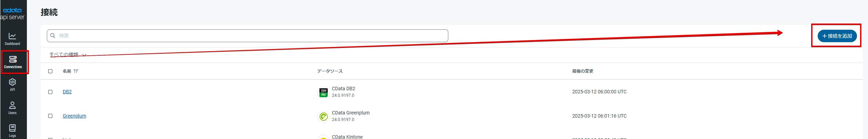This screenshot has height=139, width=868.
Task: Click the 接続を追加 button
Action: point(837,36)
